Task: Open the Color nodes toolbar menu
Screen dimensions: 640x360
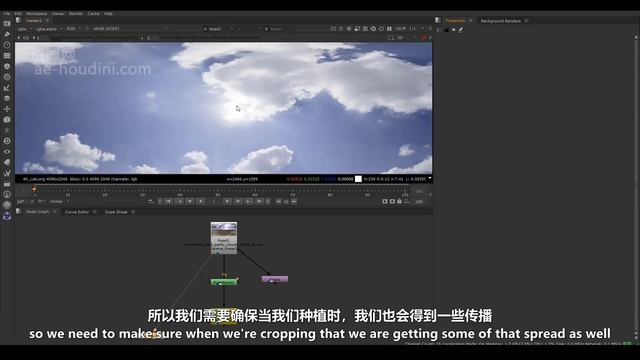Action: tap(7, 66)
